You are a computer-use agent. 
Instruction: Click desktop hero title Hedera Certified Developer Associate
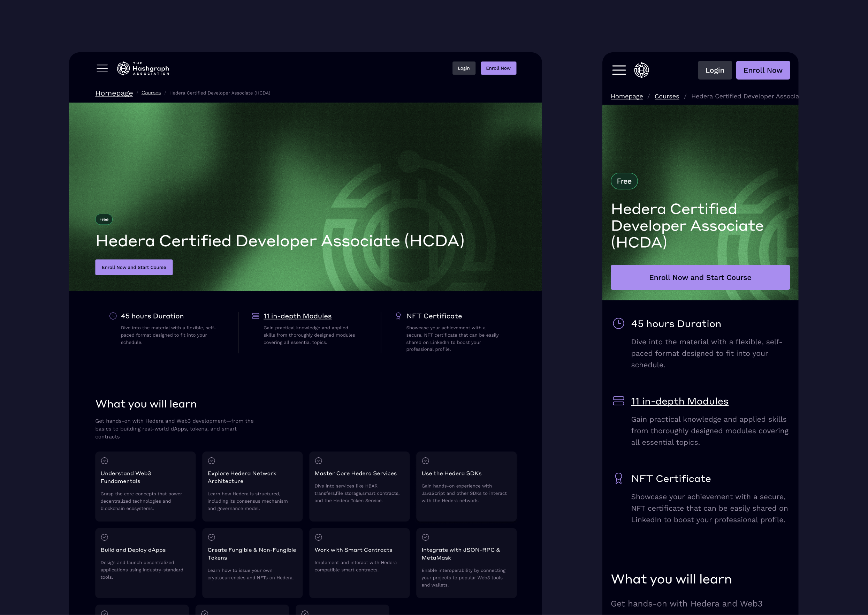point(280,241)
